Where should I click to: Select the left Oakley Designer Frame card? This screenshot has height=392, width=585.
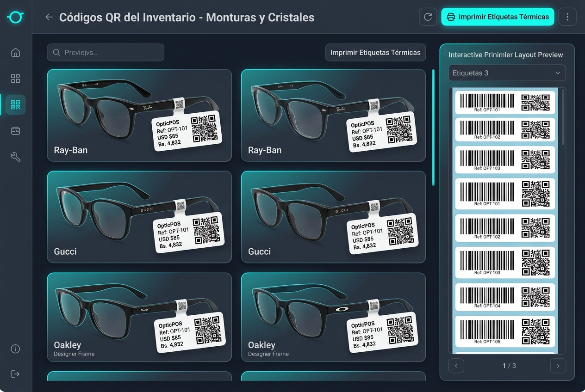coord(139,317)
